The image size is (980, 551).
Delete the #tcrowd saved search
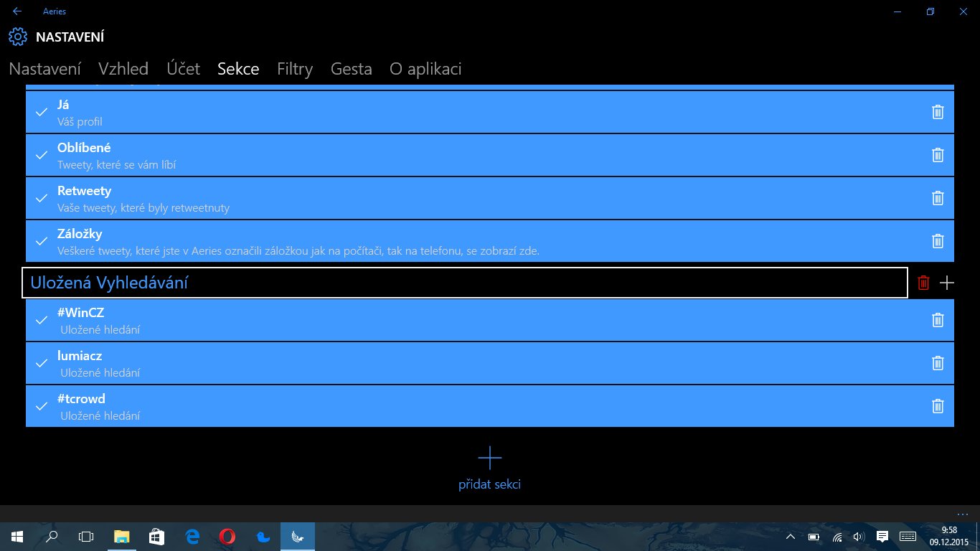click(937, 406)
